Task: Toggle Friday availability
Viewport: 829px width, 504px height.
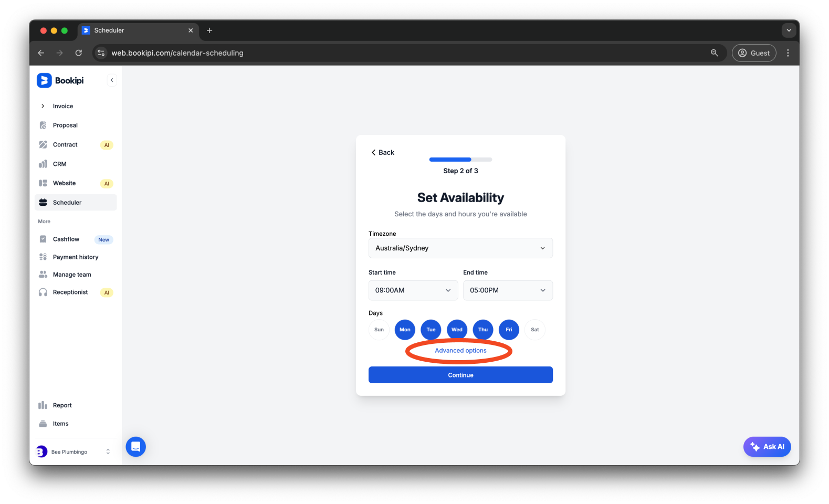Action: (509, 330)
